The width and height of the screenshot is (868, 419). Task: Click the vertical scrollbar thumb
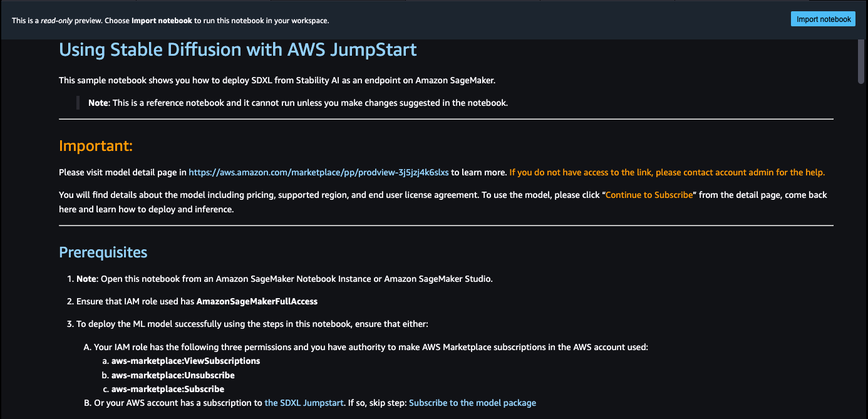tap(862, 63)
